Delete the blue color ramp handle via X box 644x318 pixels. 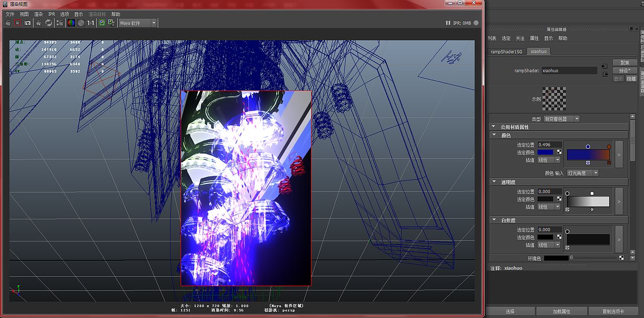coord(588,163)
